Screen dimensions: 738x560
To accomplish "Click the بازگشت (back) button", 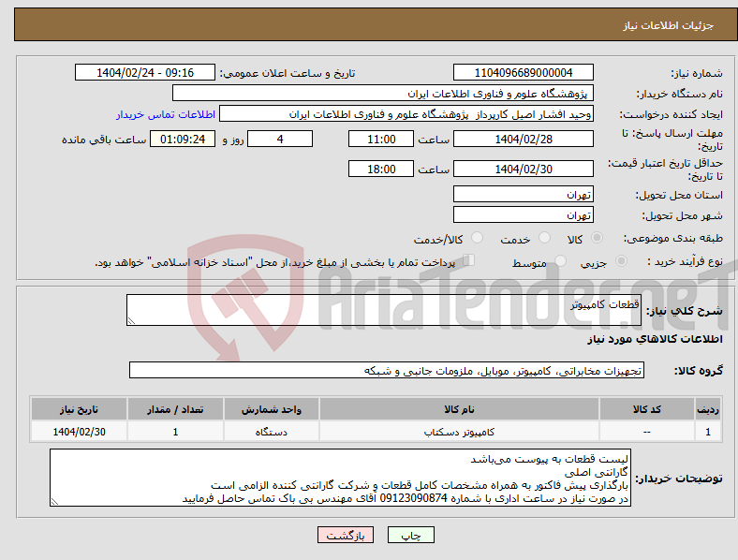I will (346, 535).
